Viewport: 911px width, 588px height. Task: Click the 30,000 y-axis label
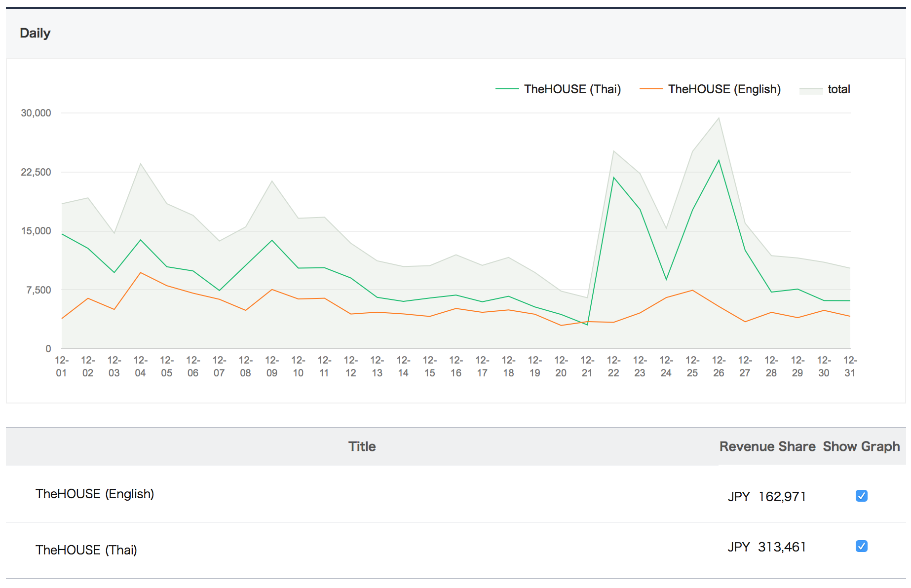(36, 113)
